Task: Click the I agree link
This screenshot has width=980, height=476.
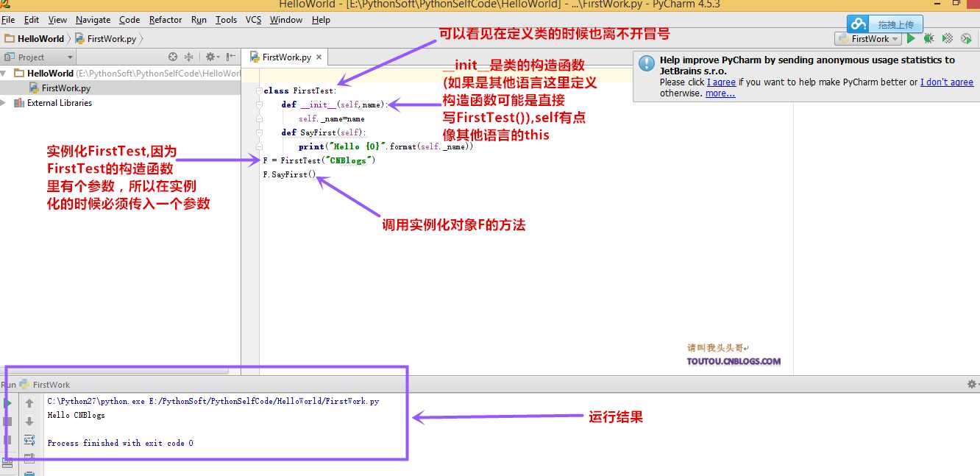Action: [721, 82]
